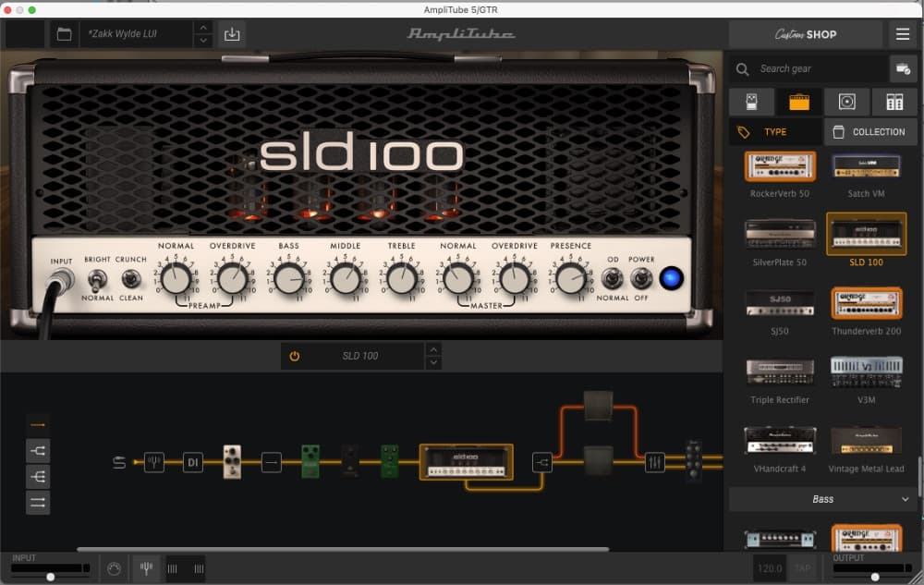The width and height of the screenshot is (924, 585).
Task: Open the Zakk Wylde LUI preset name dropdown
Action: [x=136, y=34]
